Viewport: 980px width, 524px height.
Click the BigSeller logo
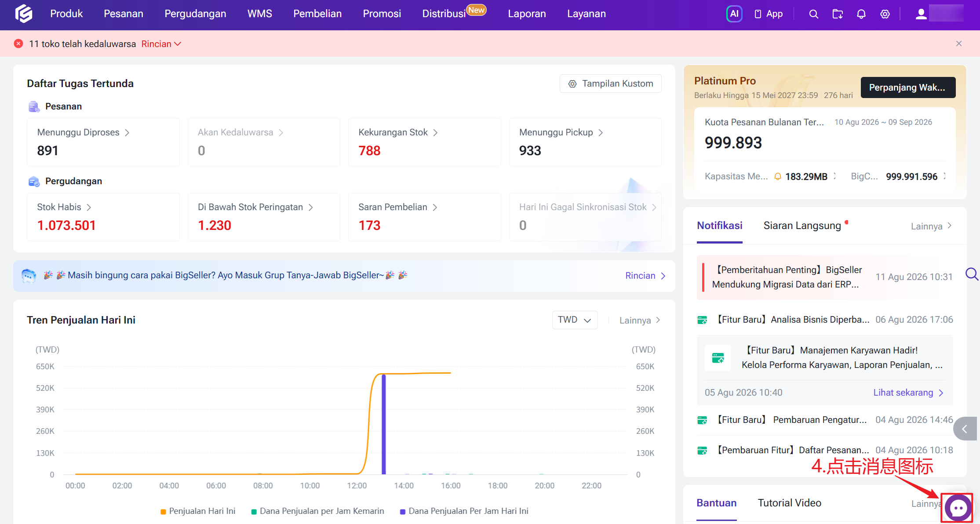(24, 14)
